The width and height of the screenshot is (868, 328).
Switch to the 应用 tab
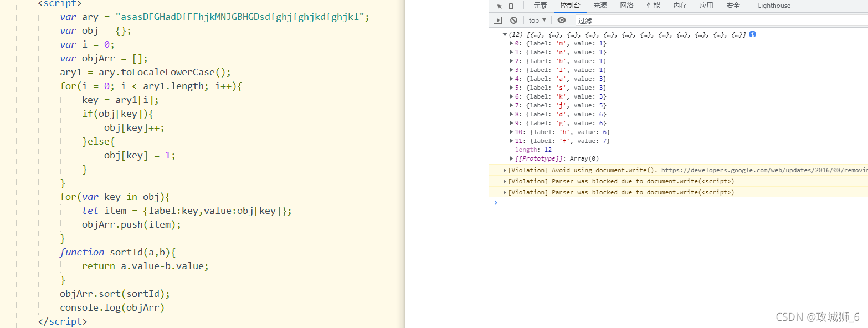[706, 6]
